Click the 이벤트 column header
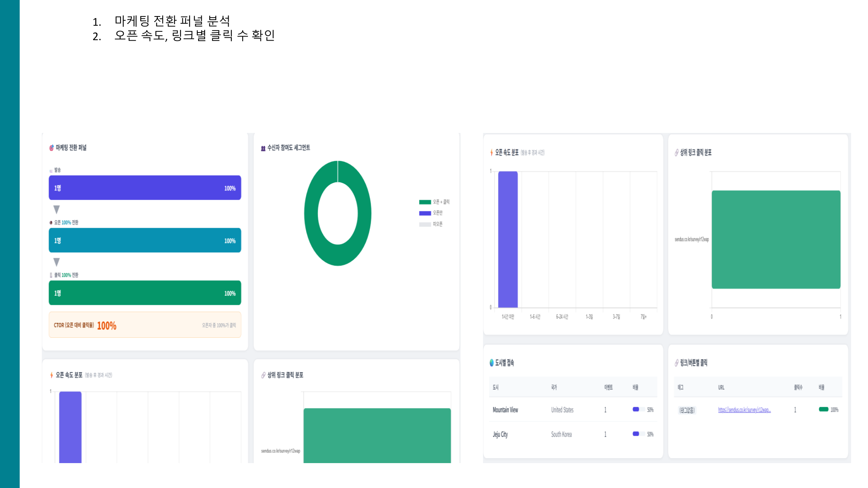Screen dimensions: 868x488 608,387
